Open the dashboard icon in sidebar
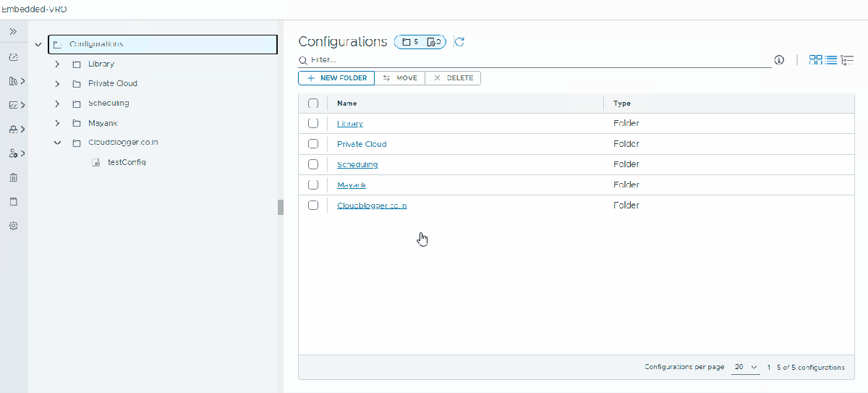 tap(13, 57)
